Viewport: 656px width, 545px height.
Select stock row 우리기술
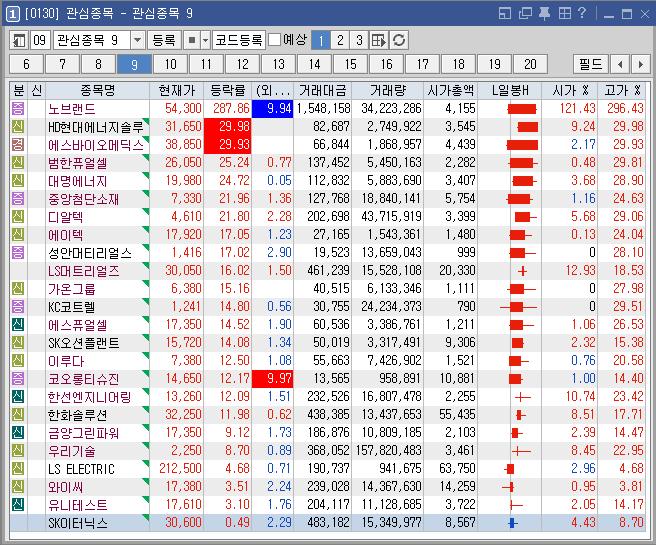coord(328,450)
